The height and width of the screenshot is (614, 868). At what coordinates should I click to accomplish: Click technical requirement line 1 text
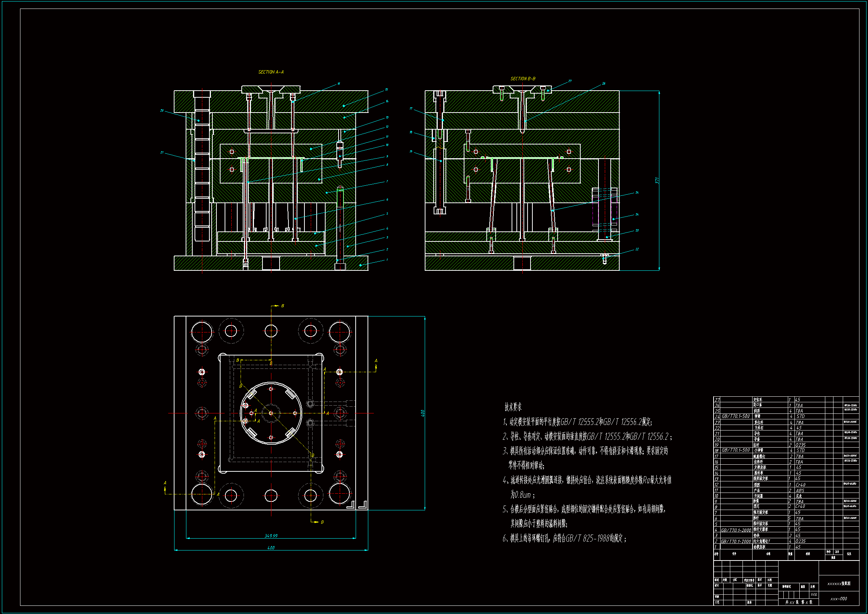577,422
